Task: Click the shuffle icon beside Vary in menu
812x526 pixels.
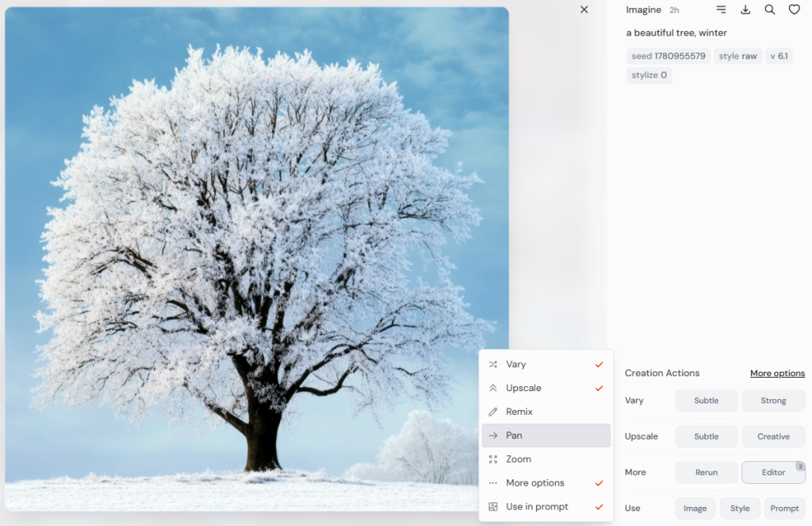Action: click(x=493, y=364)
